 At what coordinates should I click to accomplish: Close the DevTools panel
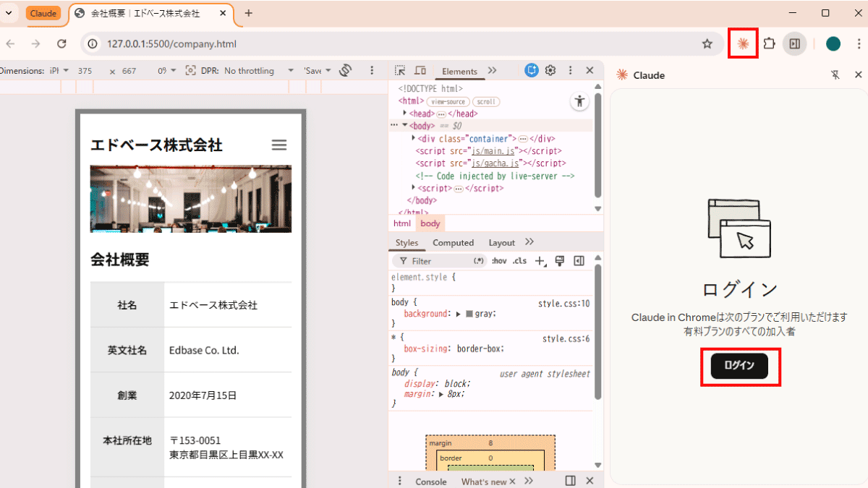pos(590,70)
